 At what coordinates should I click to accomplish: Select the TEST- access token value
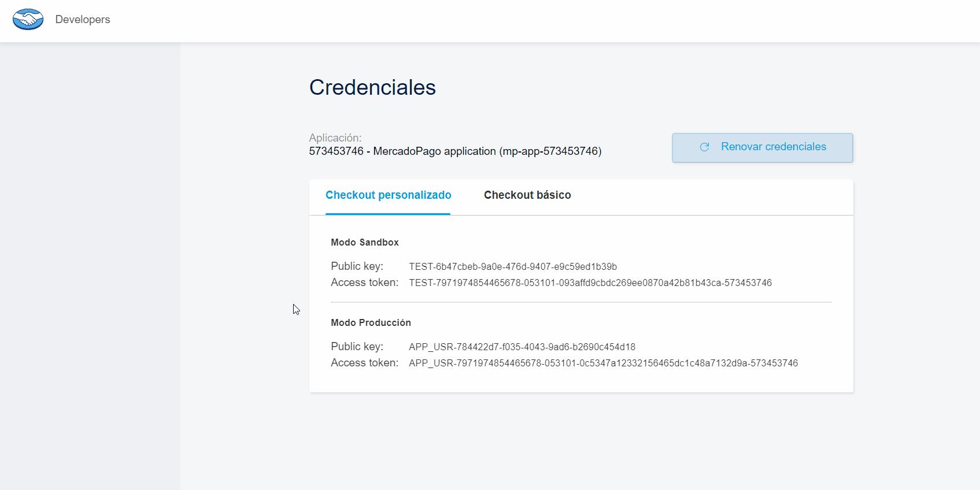[x=590, y=283]
